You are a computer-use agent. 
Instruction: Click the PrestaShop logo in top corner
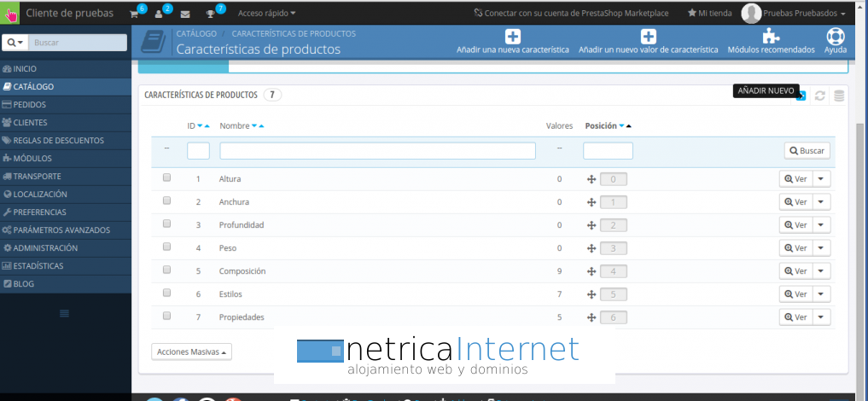(10, 14)
